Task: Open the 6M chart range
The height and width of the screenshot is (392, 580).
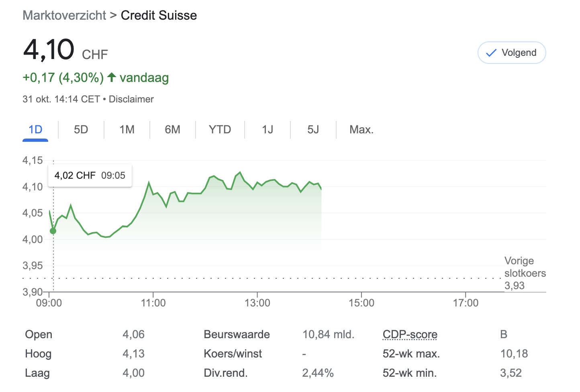Action: point(172,130)
